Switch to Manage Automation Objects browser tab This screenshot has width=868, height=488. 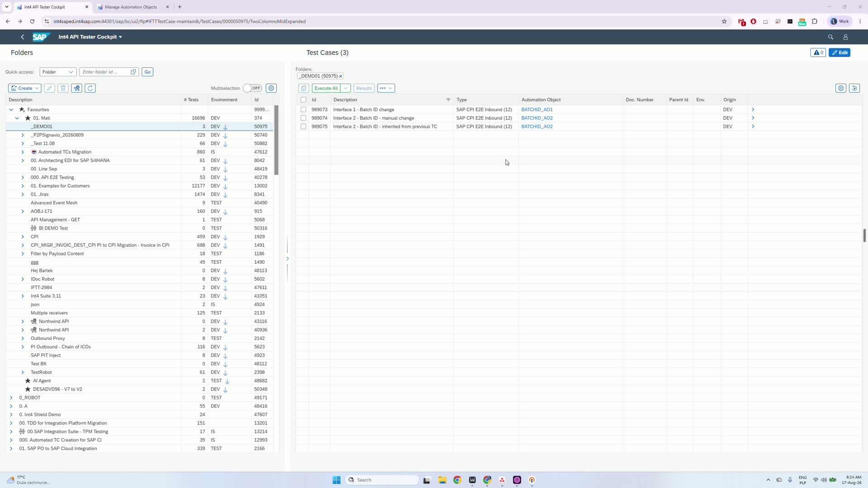[x=131, y=7]
